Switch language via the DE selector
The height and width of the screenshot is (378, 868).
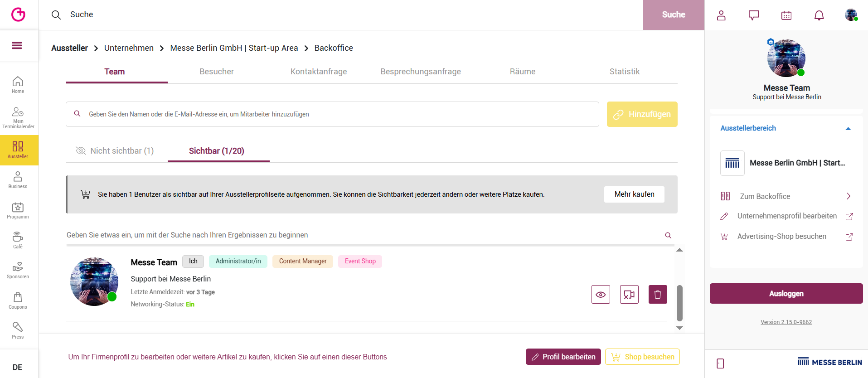[17, 367]
